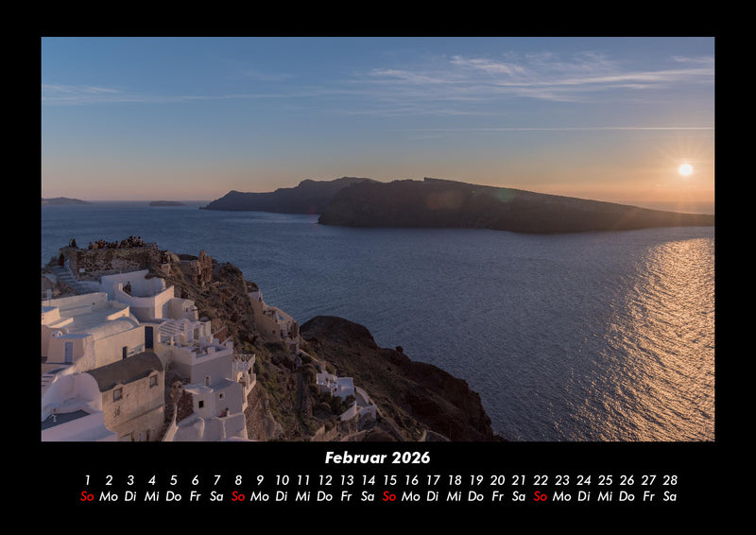756x535 pixels.
Task: Select day 1 in the calendar row
Action: coord(87,480)
